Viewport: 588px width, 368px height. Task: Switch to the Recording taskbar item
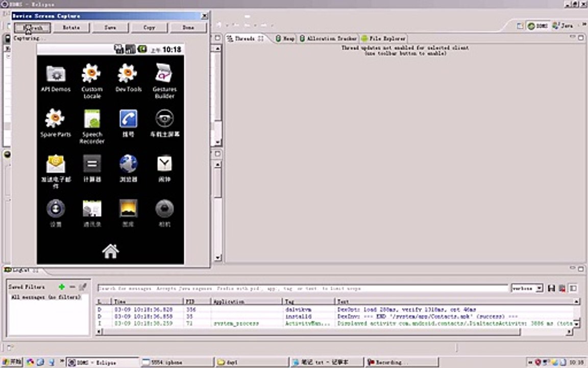(x=402, y=362)
